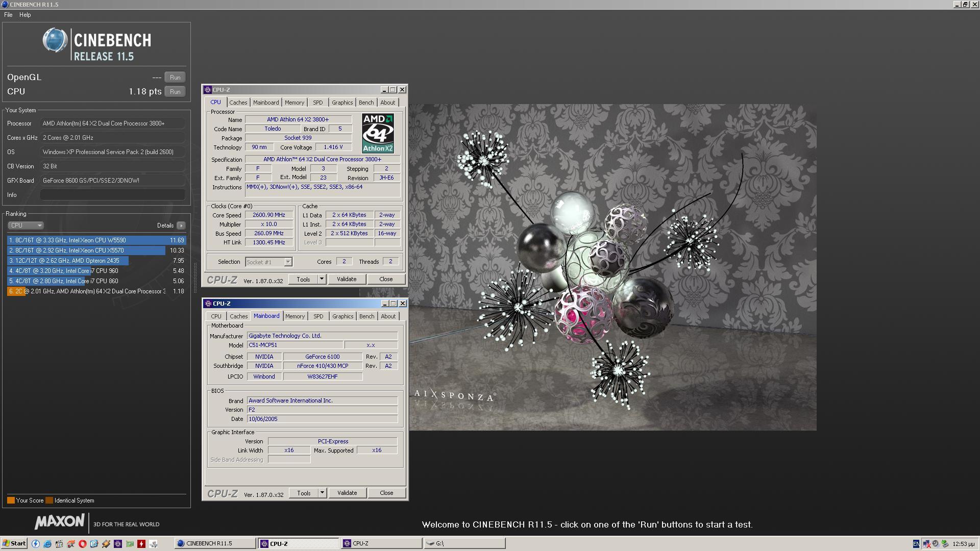Click Close button in bottom CPU-Z window
Screen dimensions: 980x551
coord(386,493)
